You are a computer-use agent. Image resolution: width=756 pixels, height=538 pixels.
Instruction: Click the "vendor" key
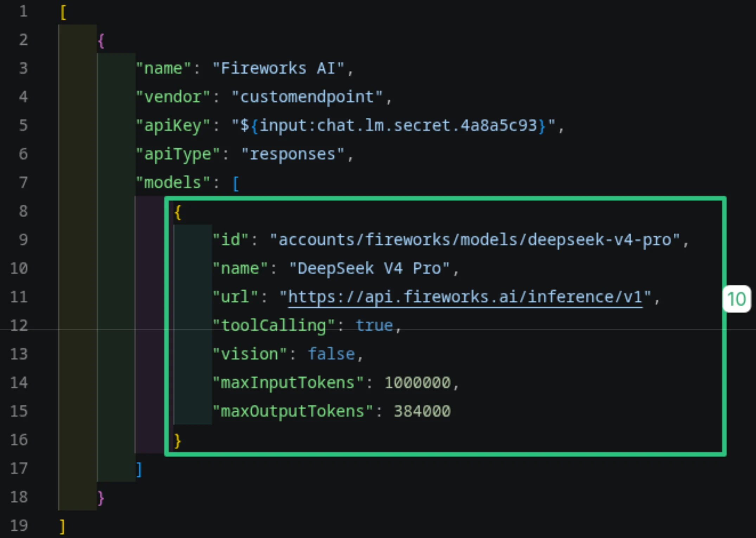point(173,97)
